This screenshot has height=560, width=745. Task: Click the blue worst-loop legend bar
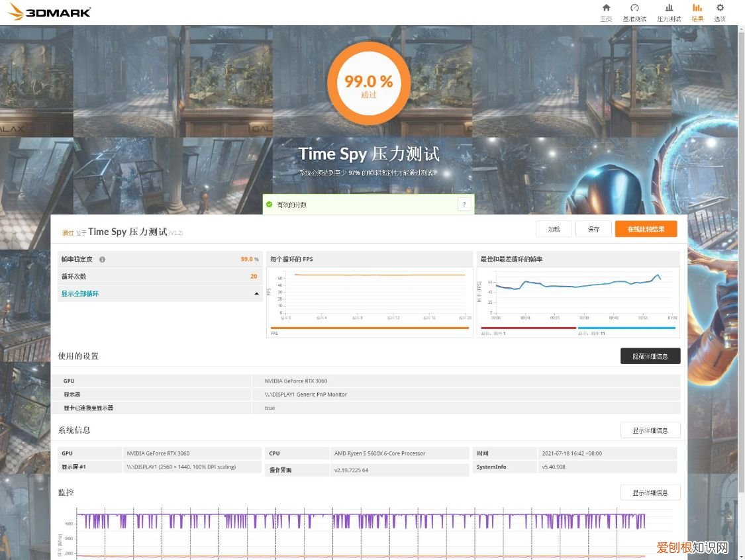click(626, 328)
